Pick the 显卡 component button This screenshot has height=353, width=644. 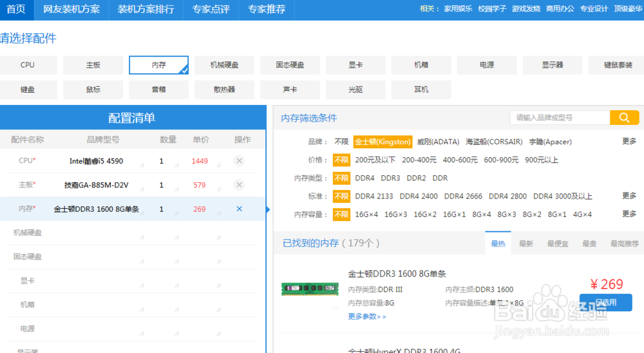(x=355, y=65)
